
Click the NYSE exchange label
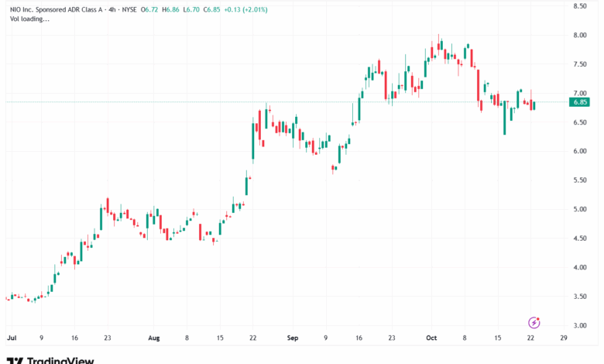[129, 9]
